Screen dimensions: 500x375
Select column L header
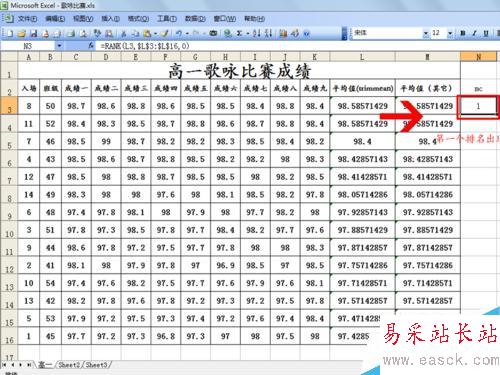pos(362,57)
